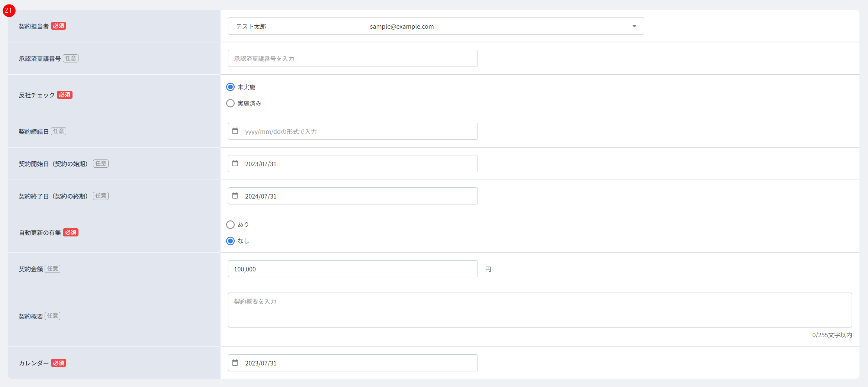Click 契約開始日 date value 2023/07/31
The height and width of the screenshot is (387, 868).
pyautogui.click(x=261, y=164)
